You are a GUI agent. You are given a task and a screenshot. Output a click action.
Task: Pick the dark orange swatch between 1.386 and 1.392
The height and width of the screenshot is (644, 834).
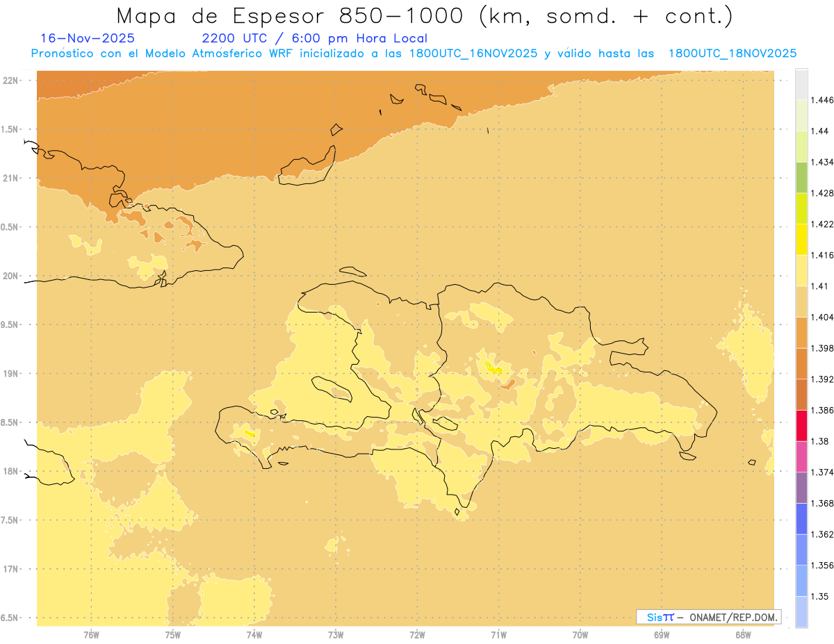[x=801, y=395]
